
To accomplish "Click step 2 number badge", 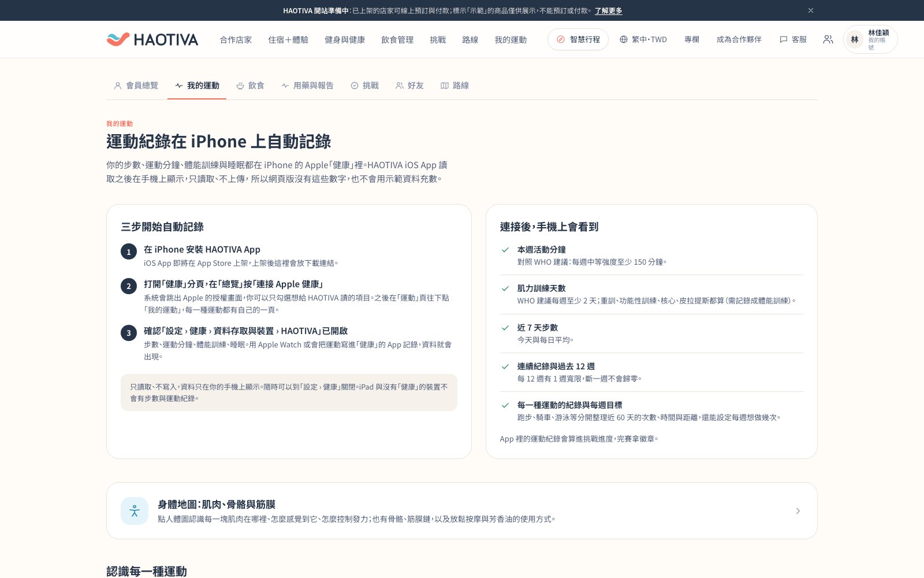I will [129, 286].
